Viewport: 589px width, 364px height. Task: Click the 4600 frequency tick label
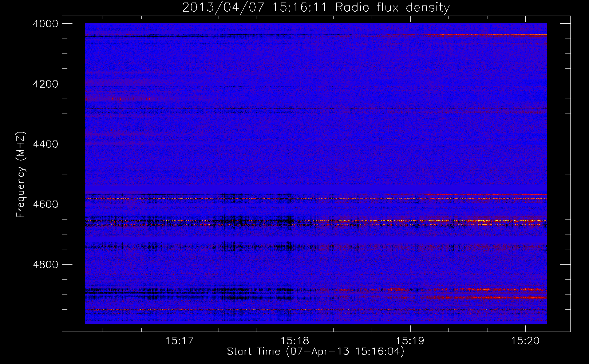[46, 204]
